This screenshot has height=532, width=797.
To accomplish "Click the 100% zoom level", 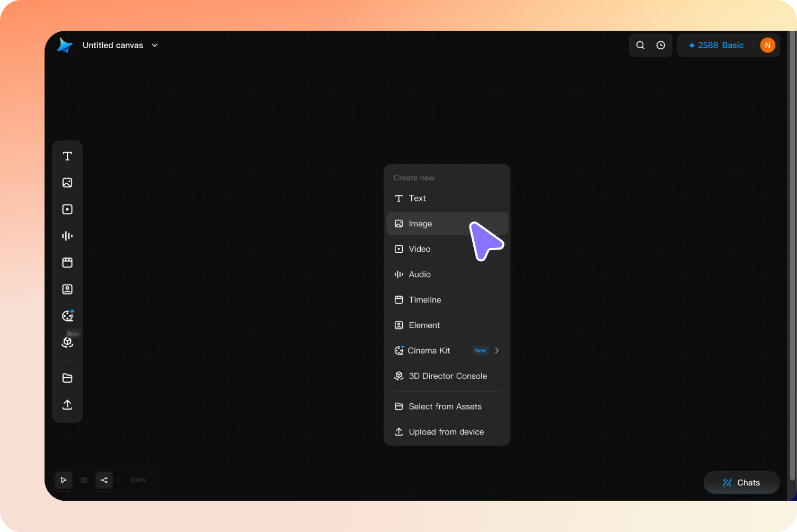I will [138, 480].
